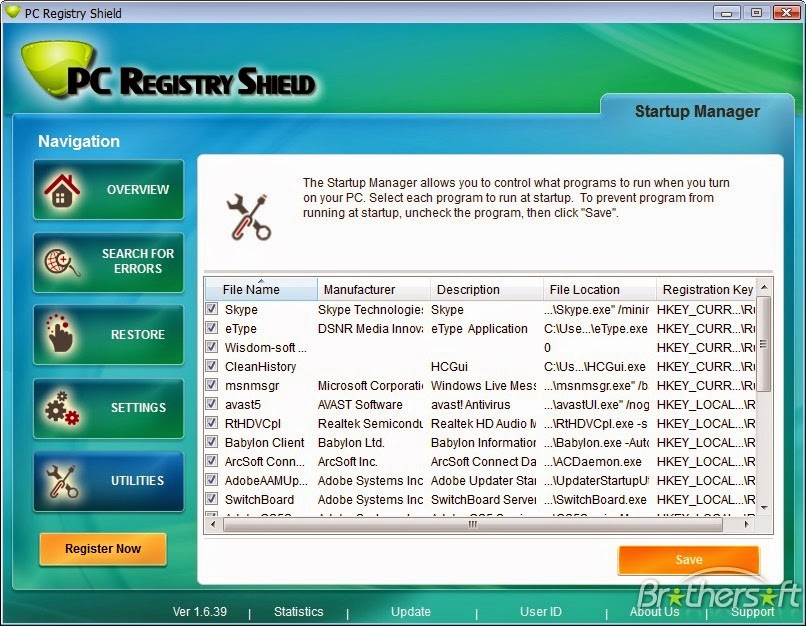Select the ArcSoft Inc. manufacturer cell
The width and height of the screenshot is (806, 626).
(347, 462)
